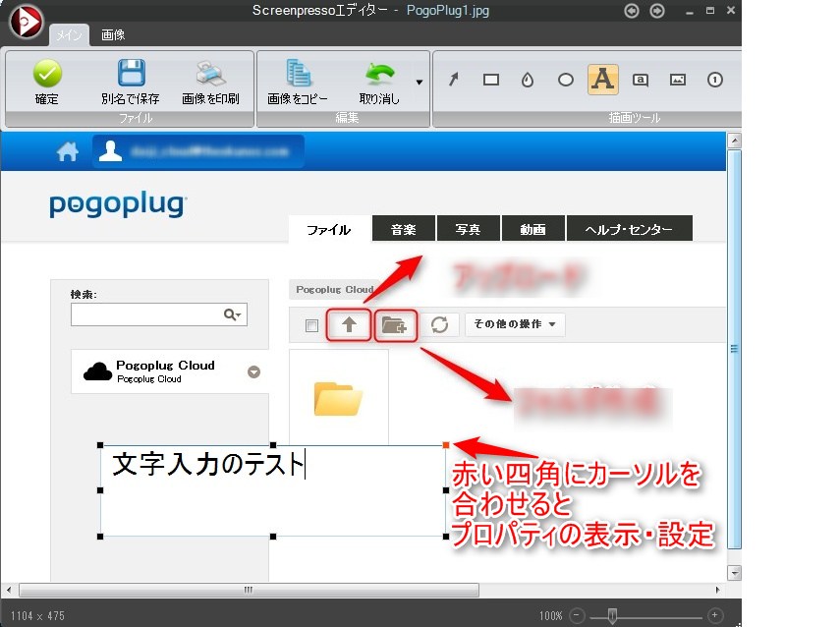Click the 100% zoom label
840x627 pixels.
(x=551, y=616)
